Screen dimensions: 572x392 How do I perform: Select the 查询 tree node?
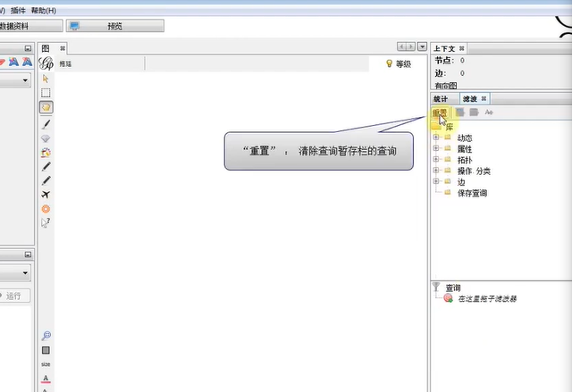point(453,288)
